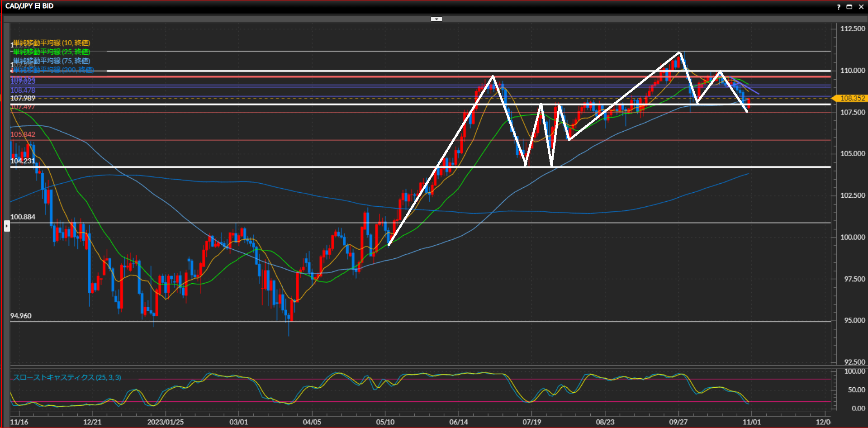868x428 pixels.
Task: Click the help question mark icon
Action: (x=838, y=7)
